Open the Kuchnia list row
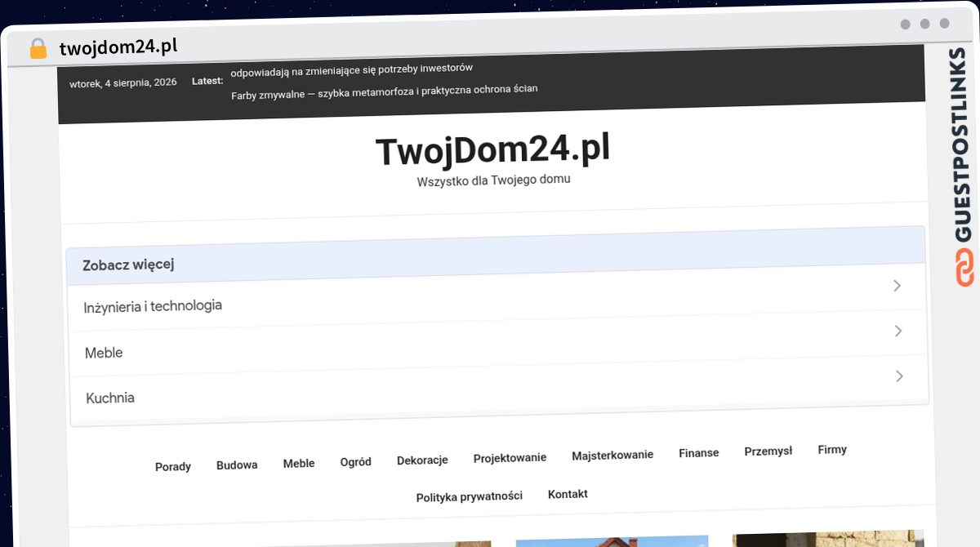The width and height of the screenshot is (980, 547). tap(499, 388)
